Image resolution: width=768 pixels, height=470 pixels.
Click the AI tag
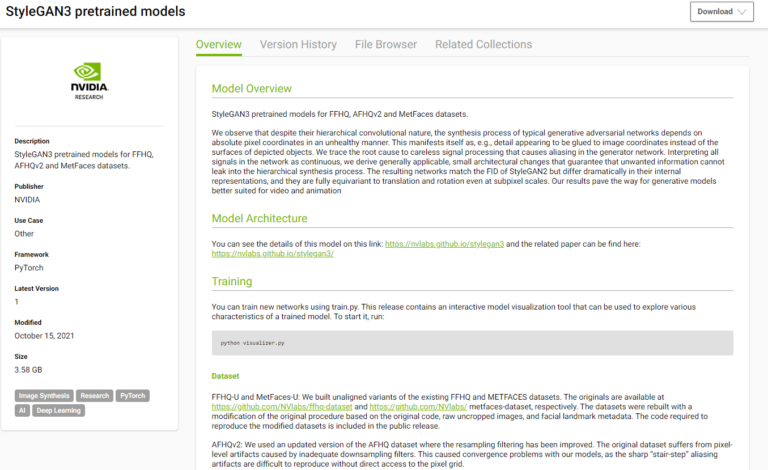pos(22,410)
